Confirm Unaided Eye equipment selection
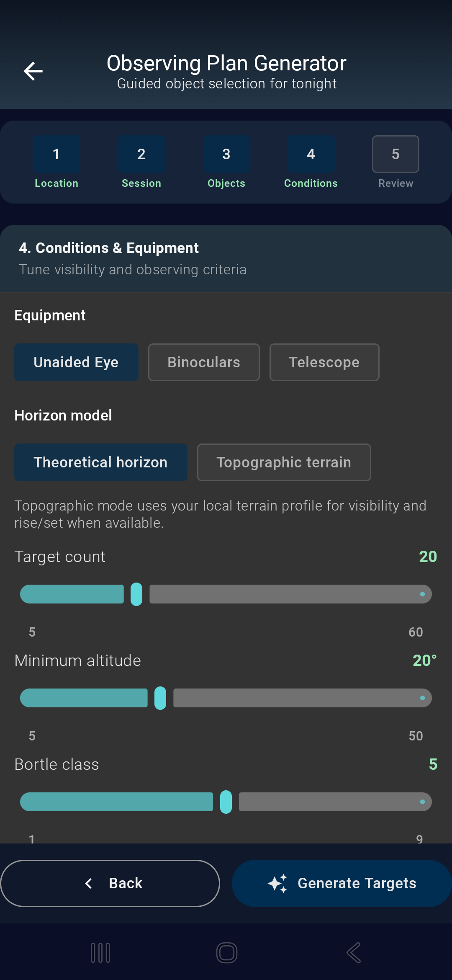This screenshot has width=452, height=980. [76, 362]
